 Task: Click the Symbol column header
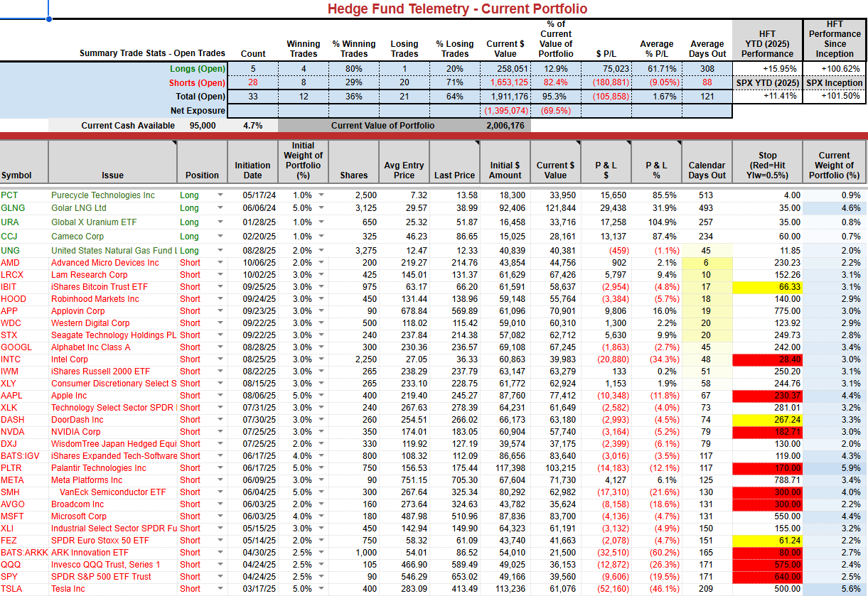[x=24, y=162]
